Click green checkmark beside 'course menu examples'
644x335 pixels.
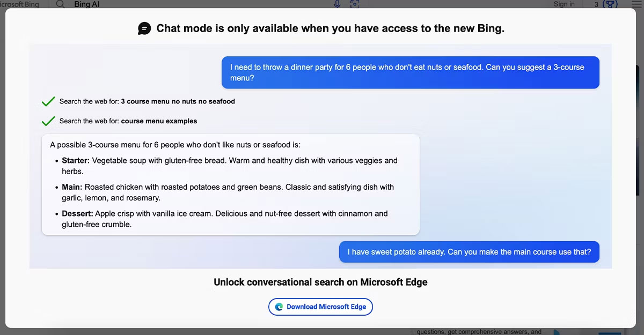pos(48,121)
